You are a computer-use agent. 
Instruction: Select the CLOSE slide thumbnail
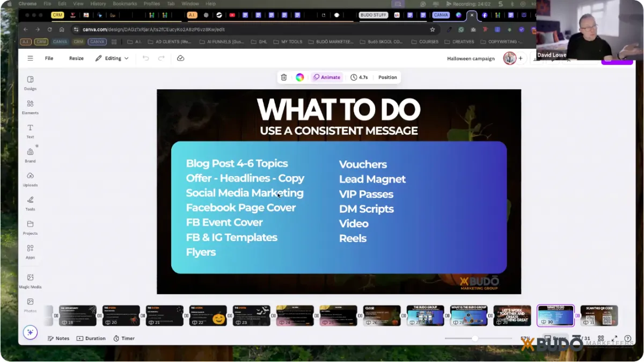click(382, 315)
